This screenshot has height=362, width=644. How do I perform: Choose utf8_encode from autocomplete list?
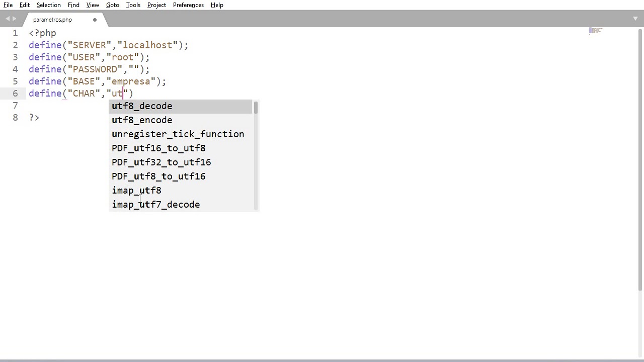point(181,120)
